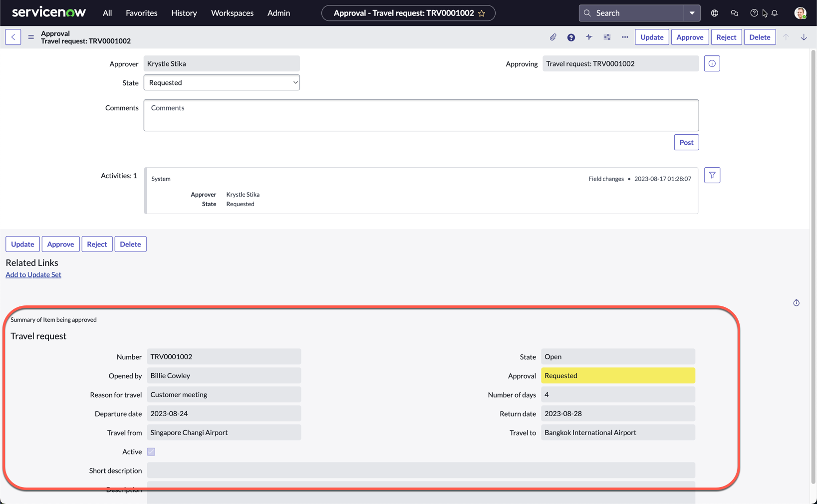Click the top Delete button
817x504 pixels.
[760, 37]
